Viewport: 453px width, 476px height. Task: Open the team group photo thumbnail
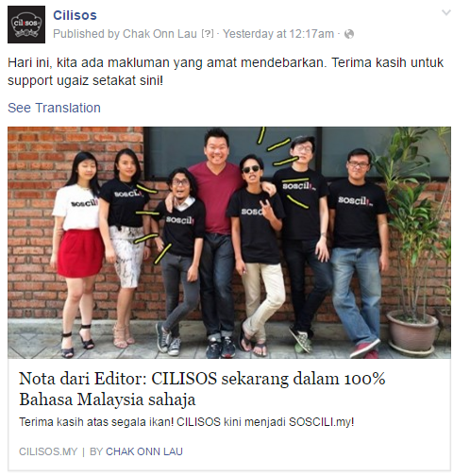coord(229,243)
